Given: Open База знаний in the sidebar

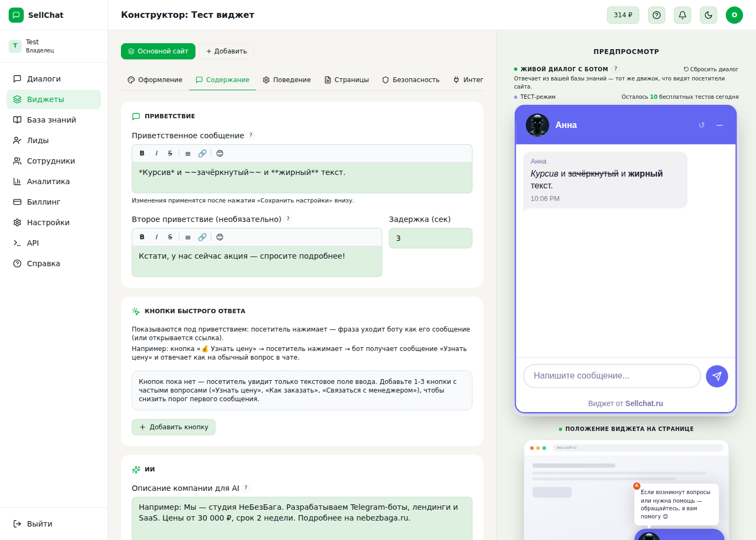Looking at the screenshot, I should pyautogui.click(x=53, y=120).
